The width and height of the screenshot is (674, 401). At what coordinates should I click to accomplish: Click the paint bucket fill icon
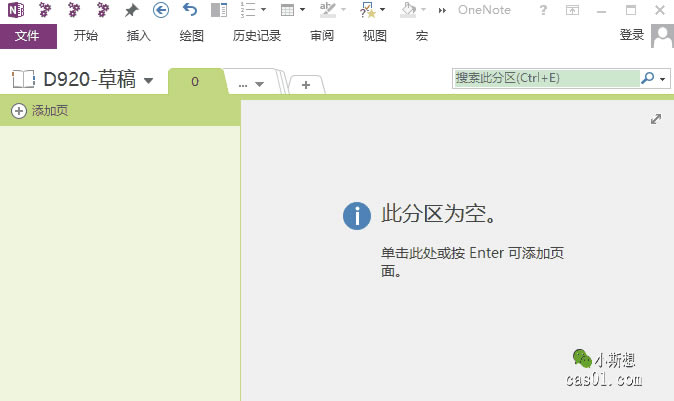[408, 9]
